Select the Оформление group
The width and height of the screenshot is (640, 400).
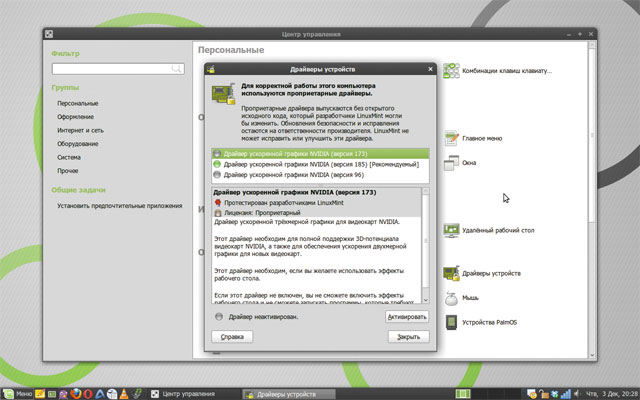[76, 117]
